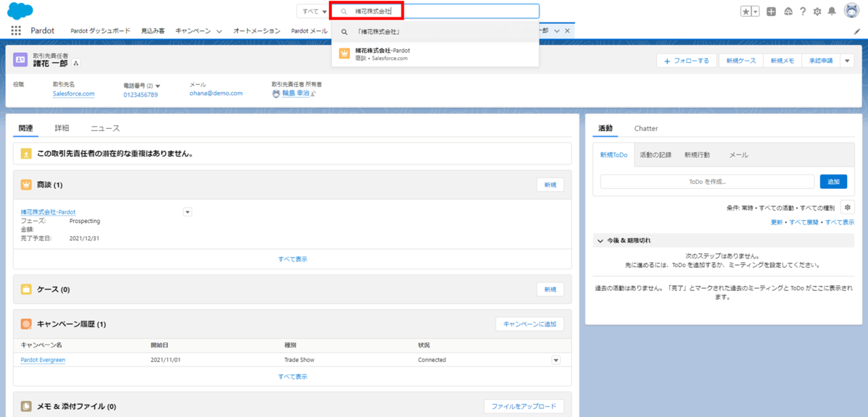Open the Notifications bell
This screenshot has height=417, width=868.
click(x=832, y=12)
